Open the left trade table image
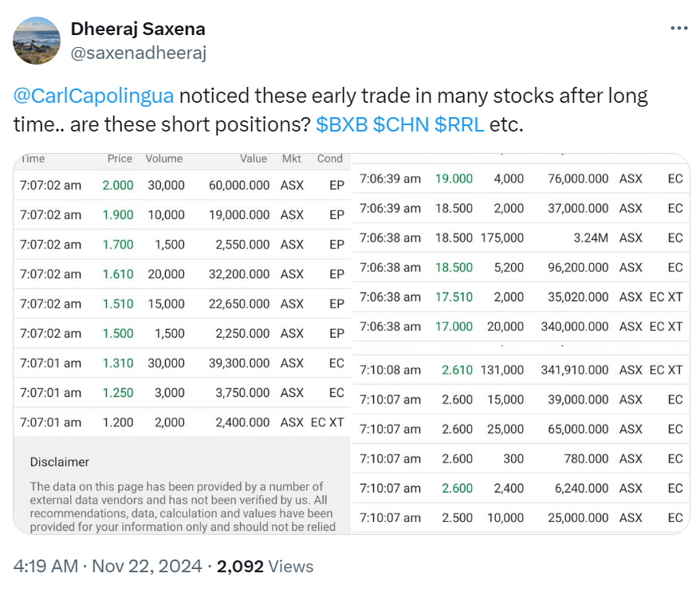The image size is (700, 589). pos(182,319)
